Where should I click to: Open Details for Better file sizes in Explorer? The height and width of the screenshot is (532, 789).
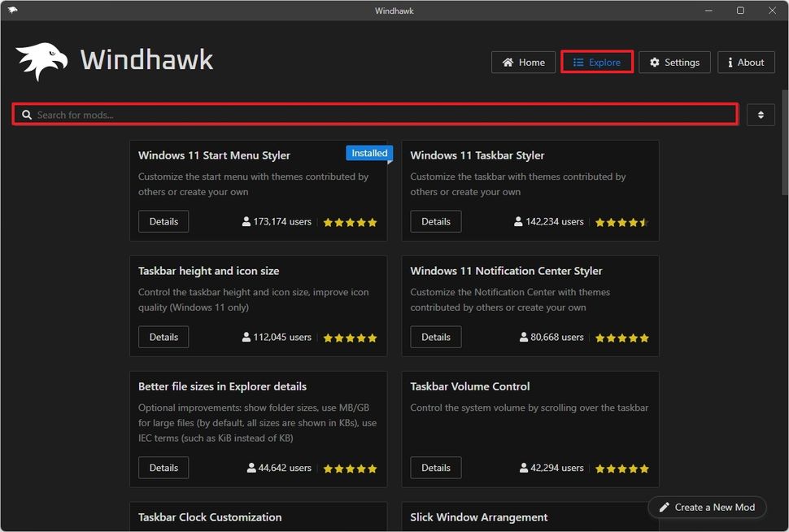coord(163,468)
